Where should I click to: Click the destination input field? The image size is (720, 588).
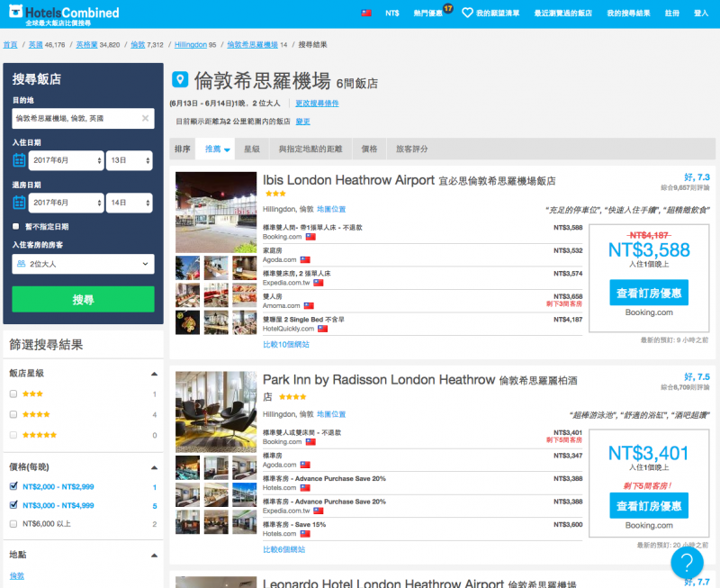pyautogui.click(x=83, y=119)
